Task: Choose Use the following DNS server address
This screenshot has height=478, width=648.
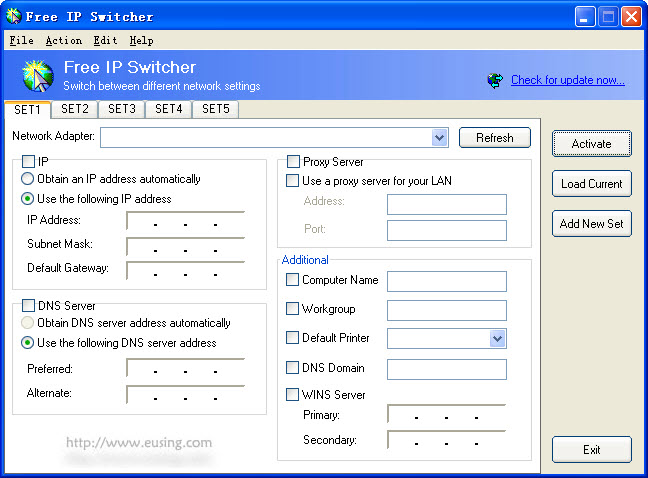Action: 28,343
